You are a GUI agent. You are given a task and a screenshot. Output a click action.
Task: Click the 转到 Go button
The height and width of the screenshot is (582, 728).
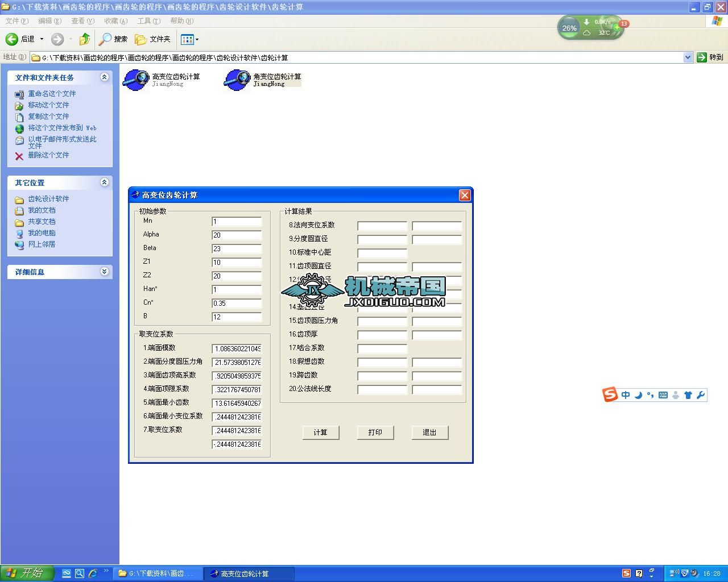[710, 57]
